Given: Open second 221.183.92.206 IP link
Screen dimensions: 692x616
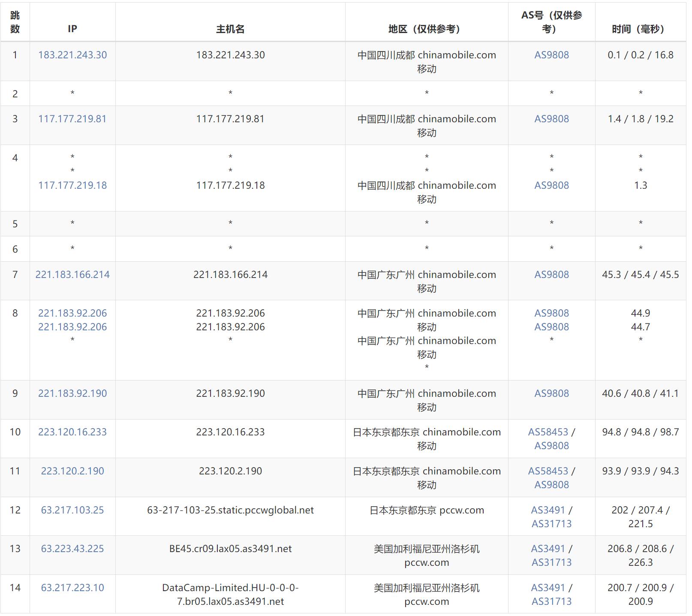Looking at the screenshot, I should pos(72,327).
